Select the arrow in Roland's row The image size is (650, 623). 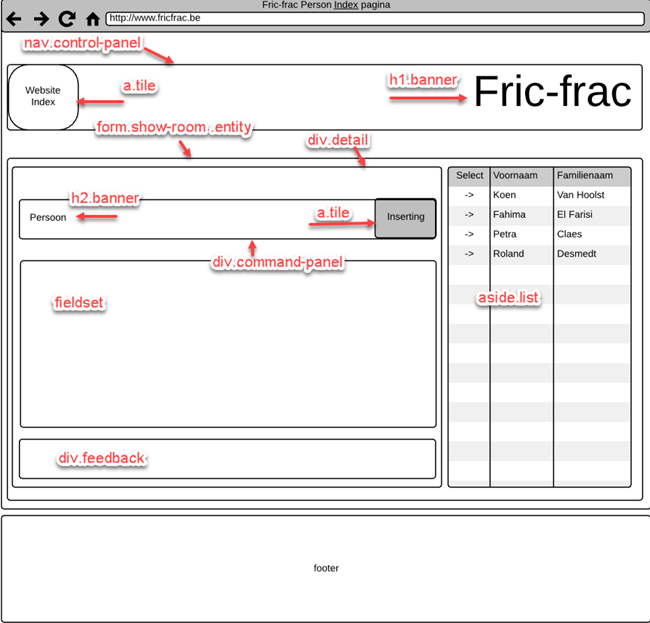pyautogui.click(x=469, y=254)
